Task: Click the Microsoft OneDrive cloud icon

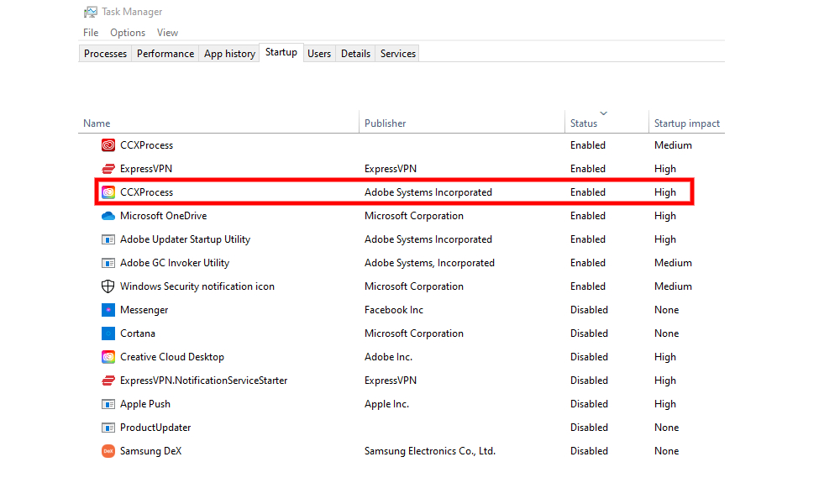Action: 108,216
